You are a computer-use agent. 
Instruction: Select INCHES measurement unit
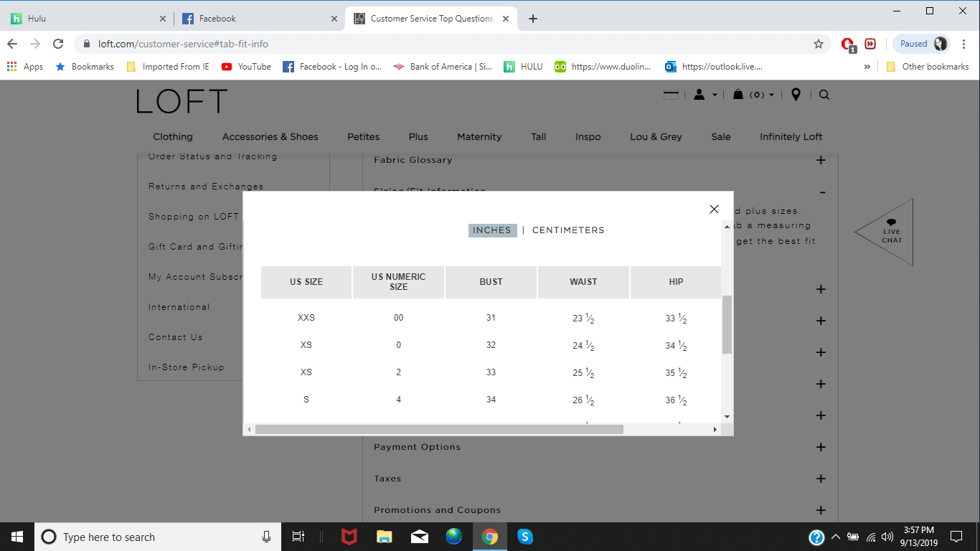click(492, 230)
